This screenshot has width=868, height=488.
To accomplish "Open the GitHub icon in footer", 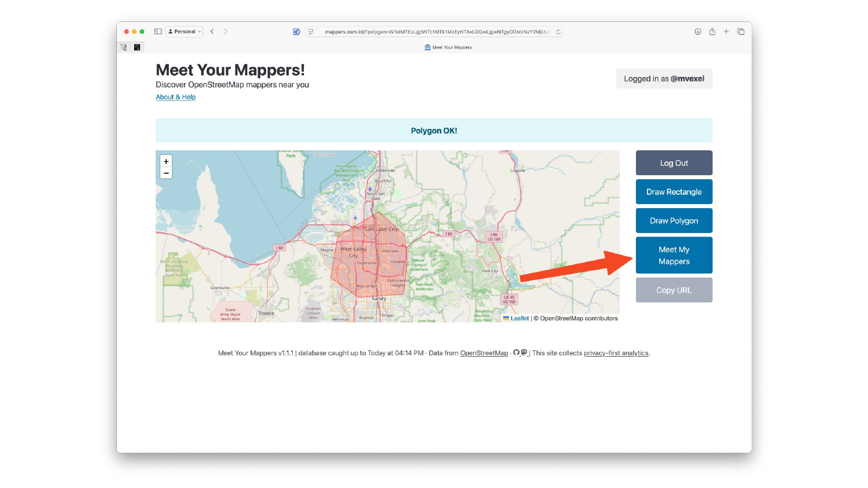I will [516, 353].
